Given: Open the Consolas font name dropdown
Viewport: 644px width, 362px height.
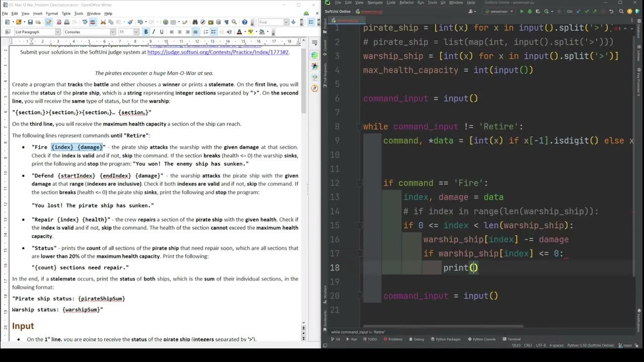Looking at the screenshot, I should pos(113,32).
